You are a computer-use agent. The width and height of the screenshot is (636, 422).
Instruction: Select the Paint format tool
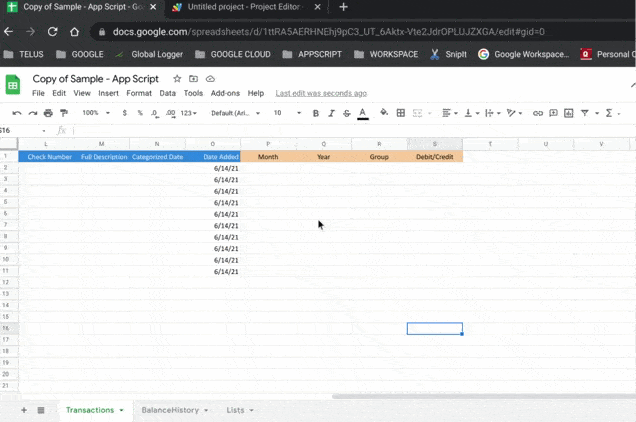pyautogui.click(x=64, y=113)
